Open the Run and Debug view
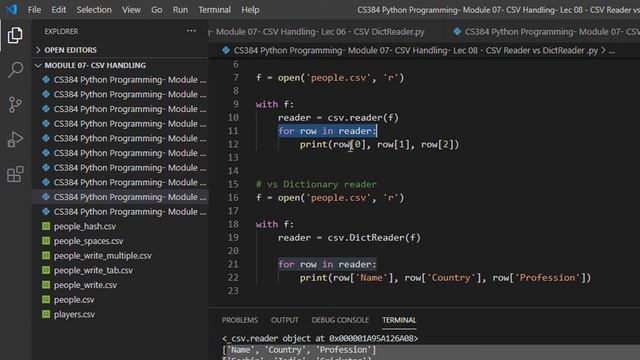Screen dimensions: 640x360 coord(15,139)
